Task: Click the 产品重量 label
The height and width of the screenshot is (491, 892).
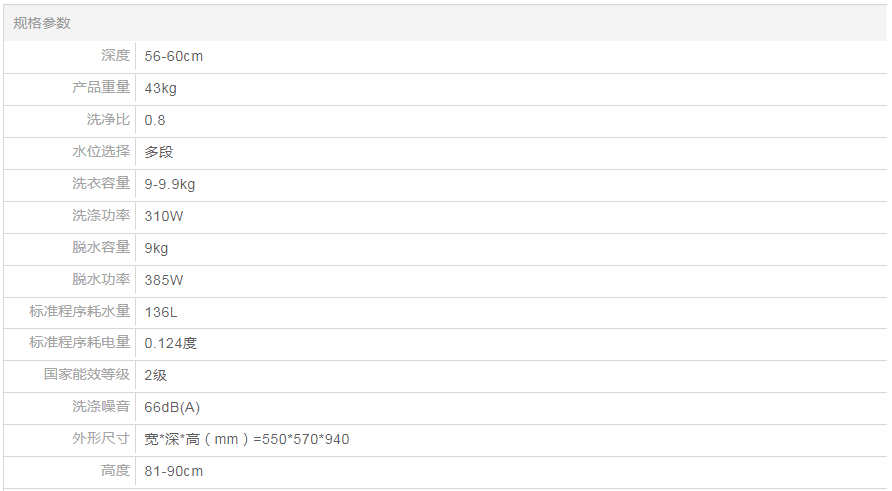Action: click(x=101, y=88)
